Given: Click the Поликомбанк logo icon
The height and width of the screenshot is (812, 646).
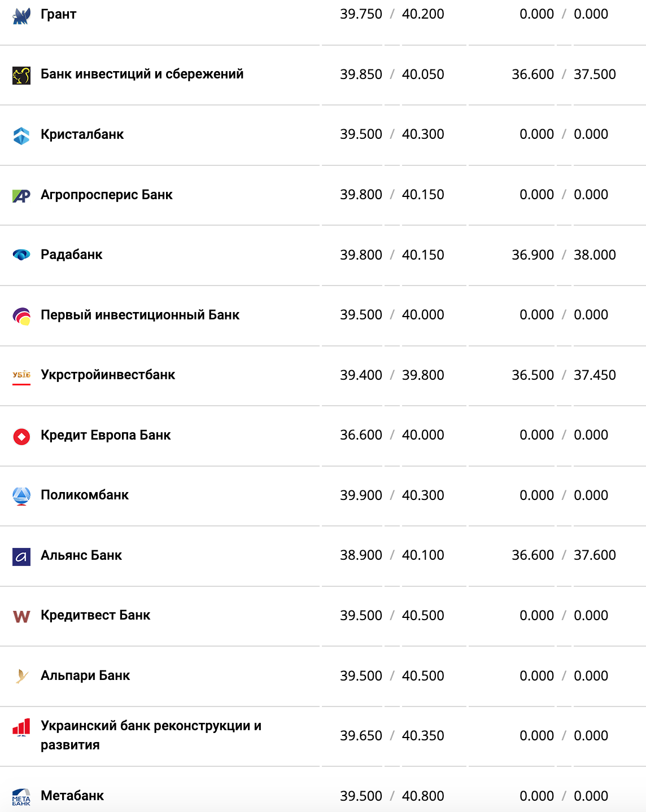Looking at the screenshot, I should pos(21,496).
